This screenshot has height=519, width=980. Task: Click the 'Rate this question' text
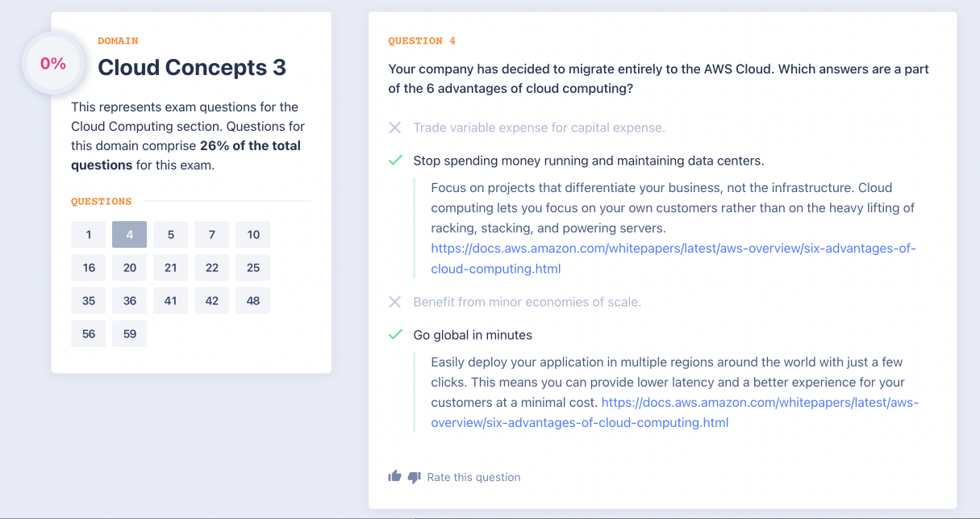473,477
